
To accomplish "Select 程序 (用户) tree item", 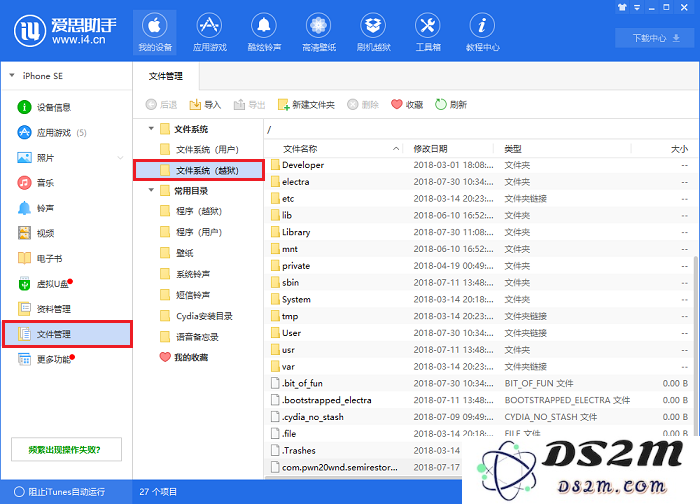I will click(191, 232).
